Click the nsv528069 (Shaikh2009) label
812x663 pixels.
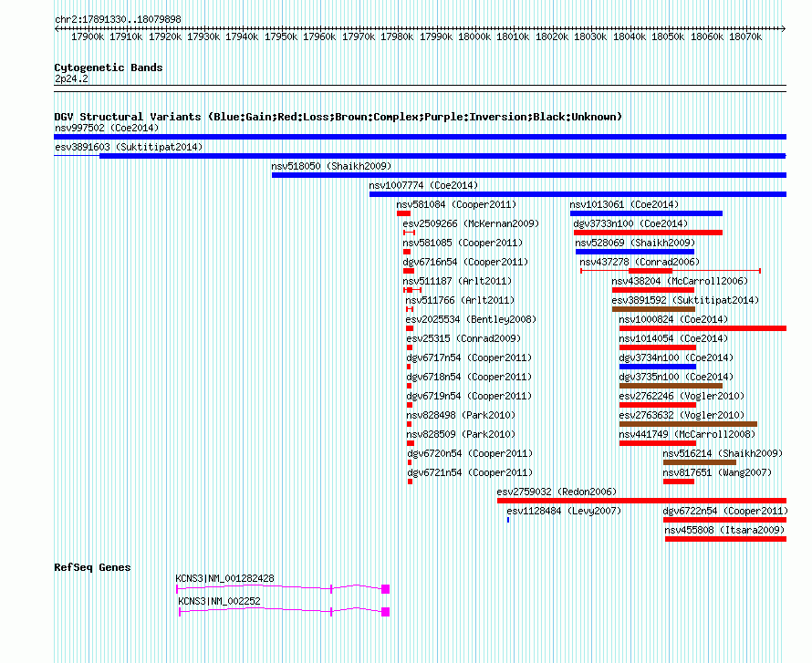pos(635,243)
